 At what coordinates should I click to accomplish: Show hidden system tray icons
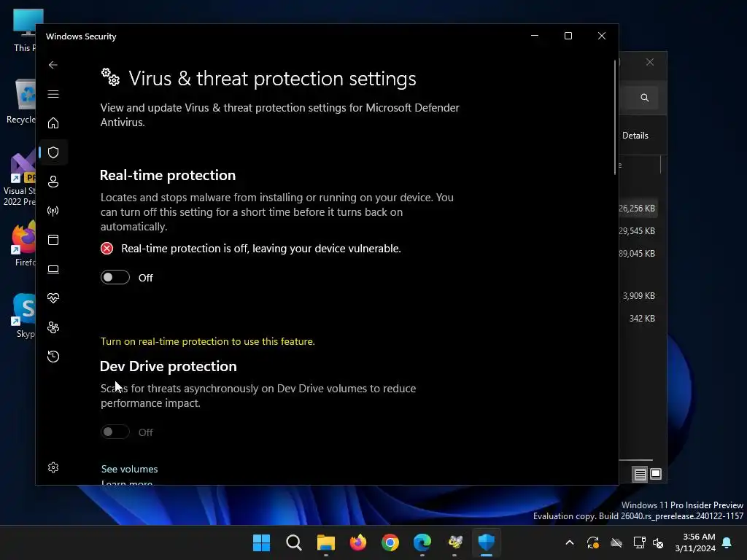(569, 542)
